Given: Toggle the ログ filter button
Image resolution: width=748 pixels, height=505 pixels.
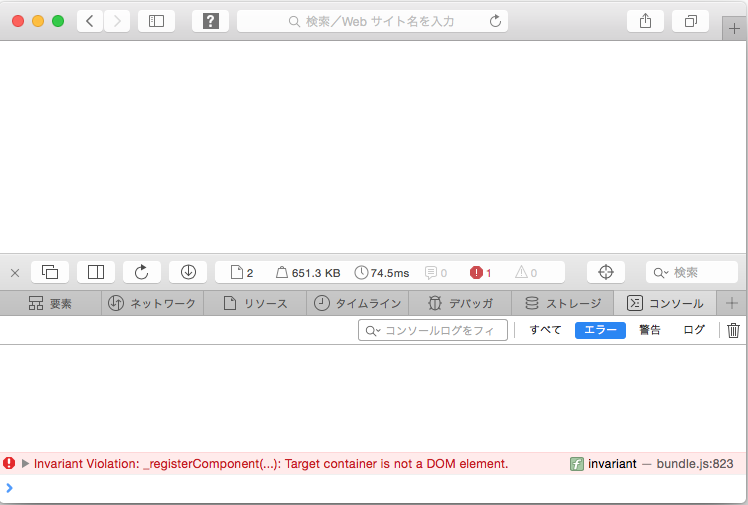Looking at the screenshot, I should pyautogui.click(x=694, y=330).
